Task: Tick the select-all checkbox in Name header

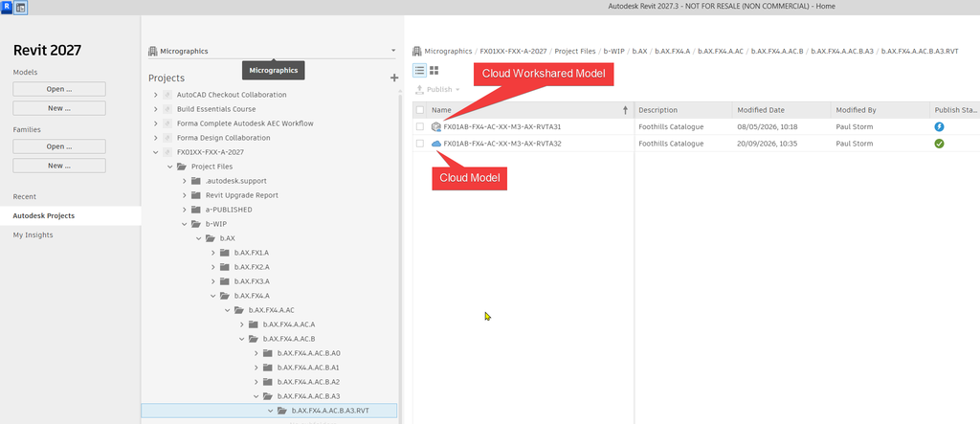Action: (x=420, y=110)
